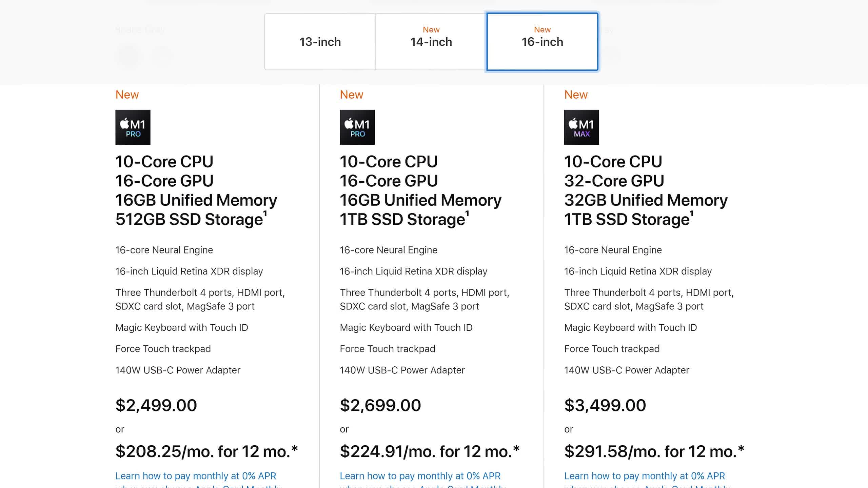Click the 32GB Unified Memory heading
Screen dimensions: 868x488
[646, 200]
